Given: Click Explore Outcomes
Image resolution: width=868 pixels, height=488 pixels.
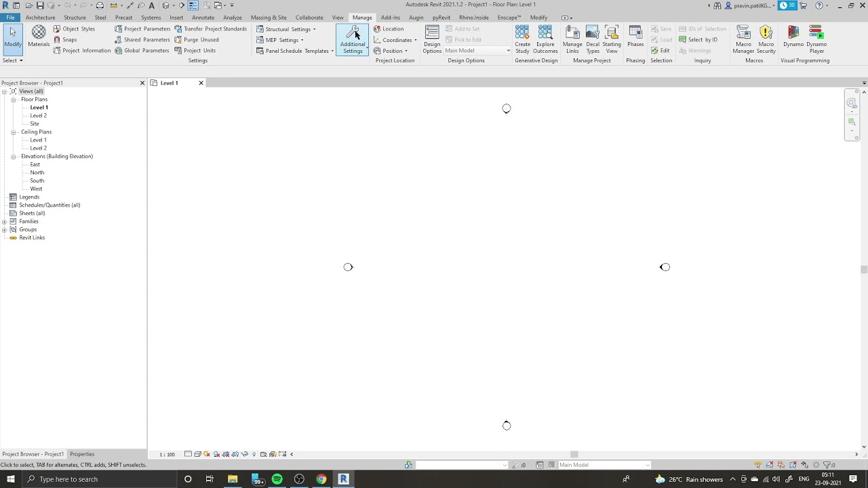Looking at the screenshot, I should [x=545, y=39].
